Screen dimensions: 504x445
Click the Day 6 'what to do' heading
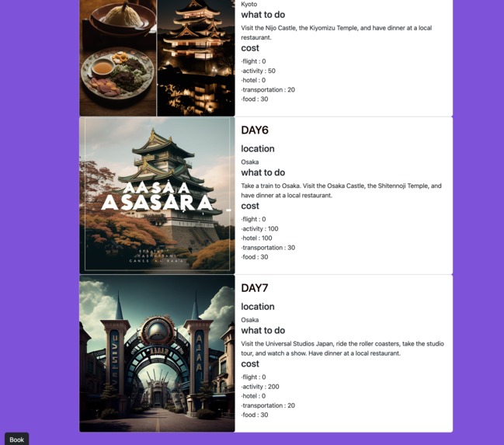[x=263, y=172]
